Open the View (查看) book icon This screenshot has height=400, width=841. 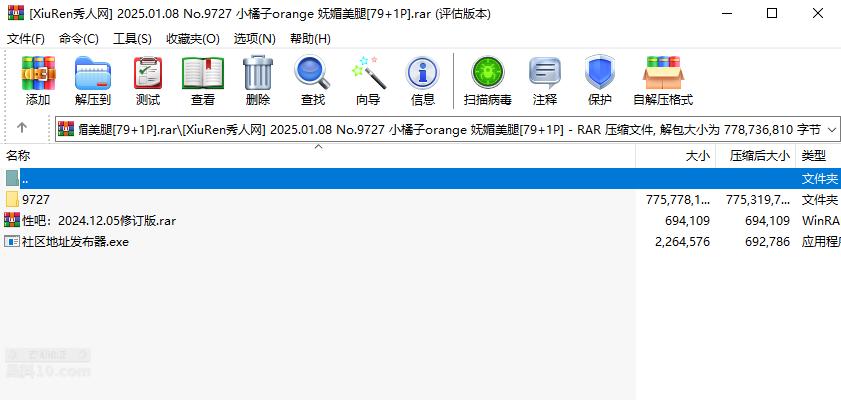coord(203,73)
